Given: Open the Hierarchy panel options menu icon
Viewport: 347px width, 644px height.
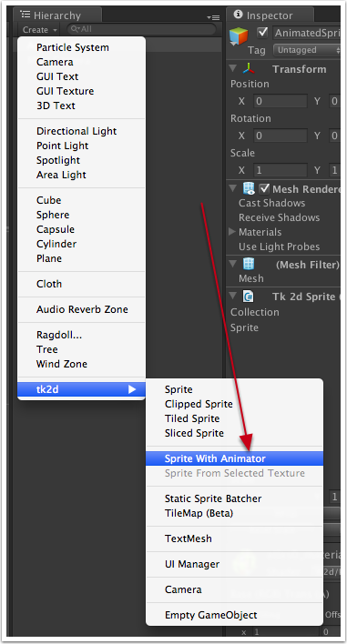Looking at the screenshot, I should pyautogui.click(x=213, y=17).
